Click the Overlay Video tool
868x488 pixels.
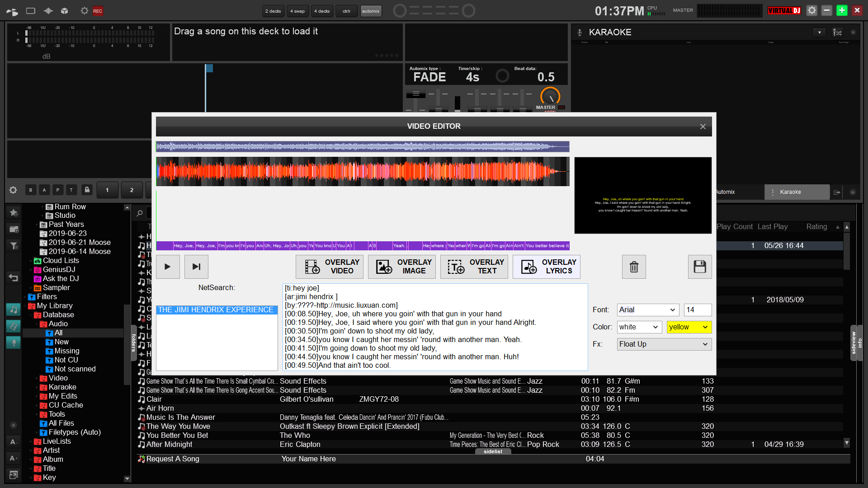coord(329,267)
